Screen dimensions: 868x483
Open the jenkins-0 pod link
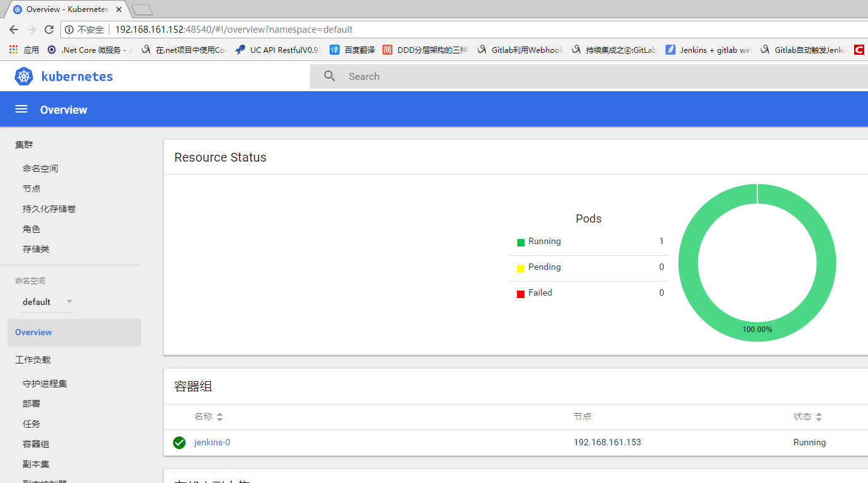click(x=212, y=443)
